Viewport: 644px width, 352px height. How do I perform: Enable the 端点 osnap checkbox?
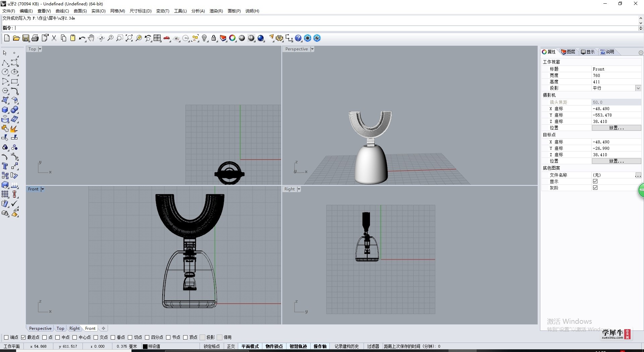6,337
